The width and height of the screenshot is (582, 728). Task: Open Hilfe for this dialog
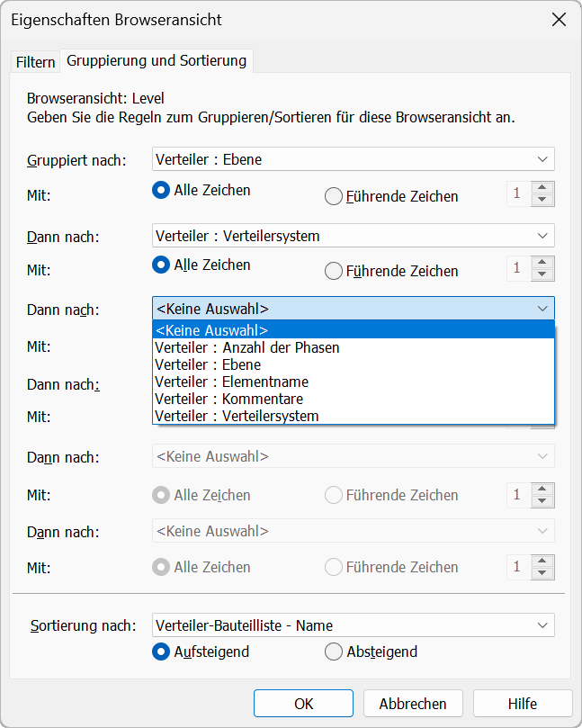tap(522, 704)
